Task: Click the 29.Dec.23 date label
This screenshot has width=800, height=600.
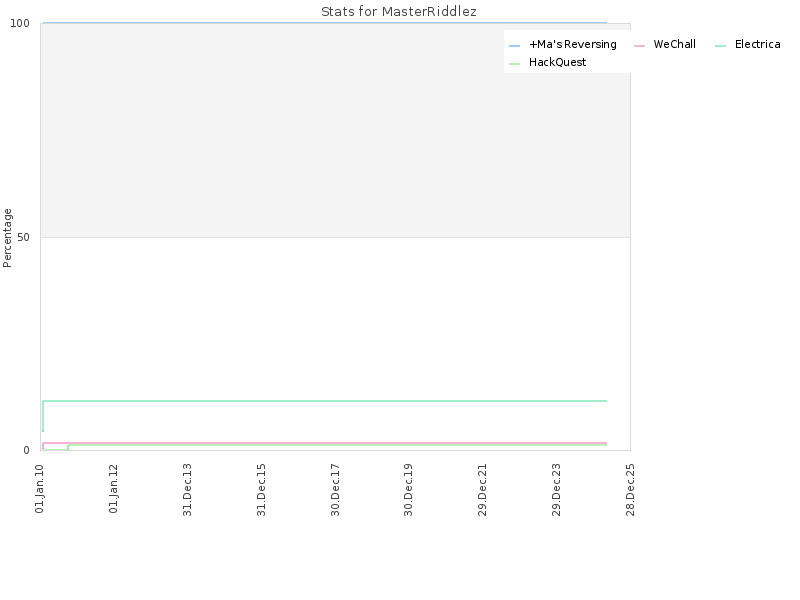Action: (x=556, y=489)
